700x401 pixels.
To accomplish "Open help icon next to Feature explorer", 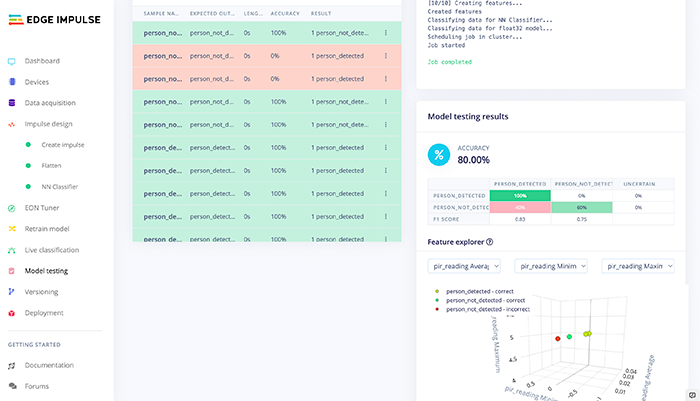I will pyautogui.click(x=489, y=242).
